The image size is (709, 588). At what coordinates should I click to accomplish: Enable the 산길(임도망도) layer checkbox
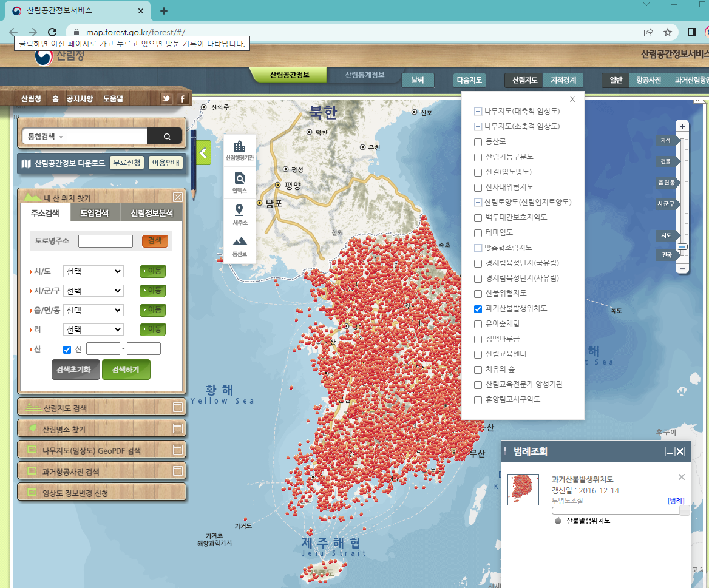pyautogui.click(x=478, y=172)
